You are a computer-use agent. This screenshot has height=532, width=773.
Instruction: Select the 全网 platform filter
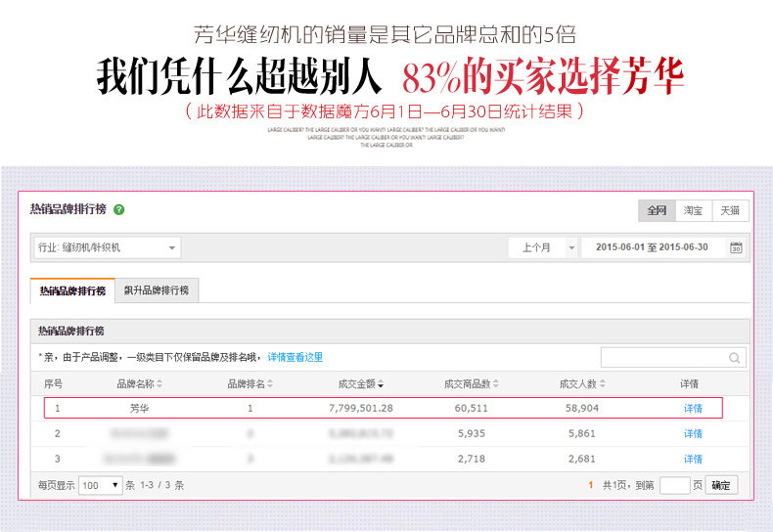click(657, 211)
